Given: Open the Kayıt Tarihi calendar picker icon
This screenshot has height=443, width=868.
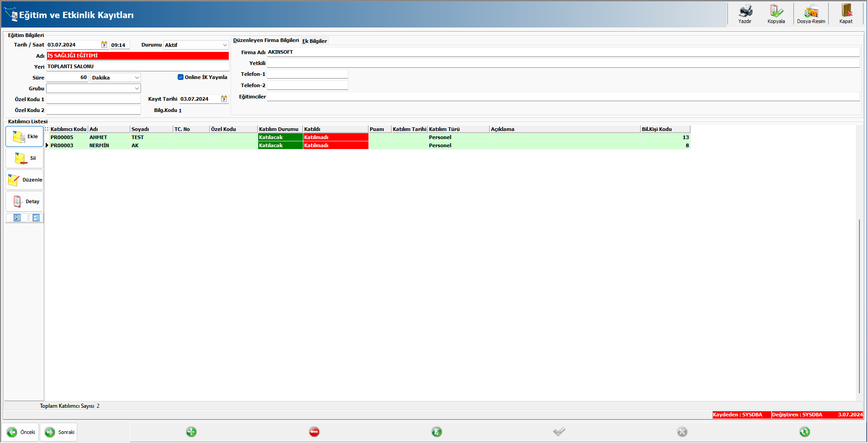Looking at the screenshot, I should click(224, 99).
